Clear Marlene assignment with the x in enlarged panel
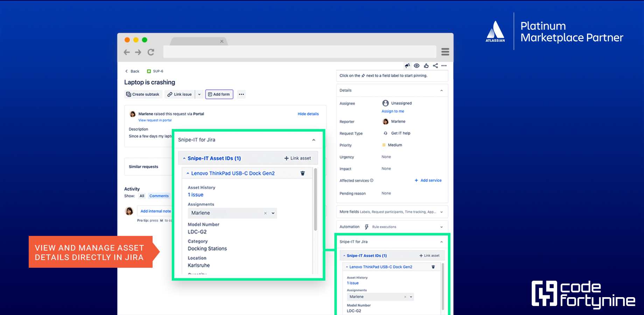 click(265, 213)
